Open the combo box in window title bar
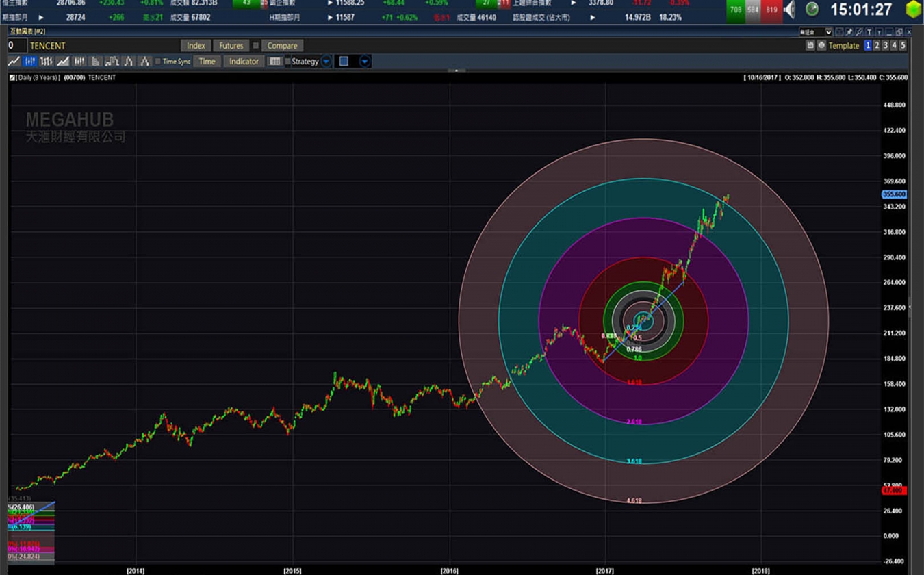 pos(815,32)
